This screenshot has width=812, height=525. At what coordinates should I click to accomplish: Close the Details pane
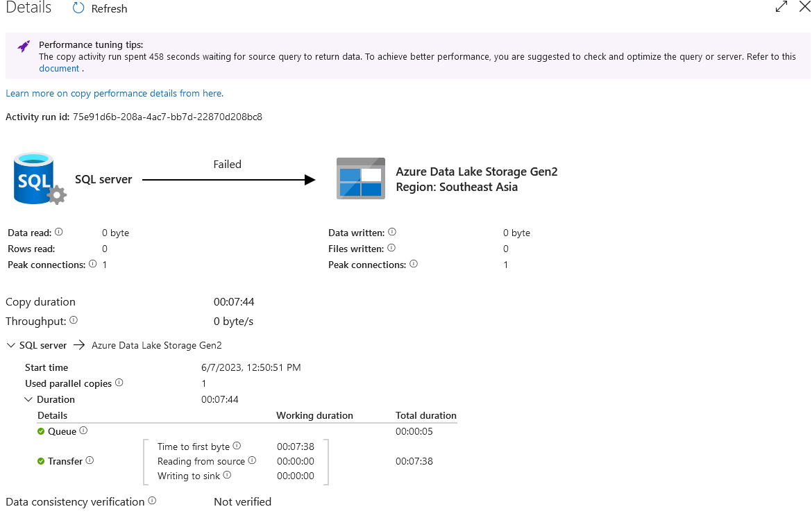pyautogui.click(x=805, y=7)
